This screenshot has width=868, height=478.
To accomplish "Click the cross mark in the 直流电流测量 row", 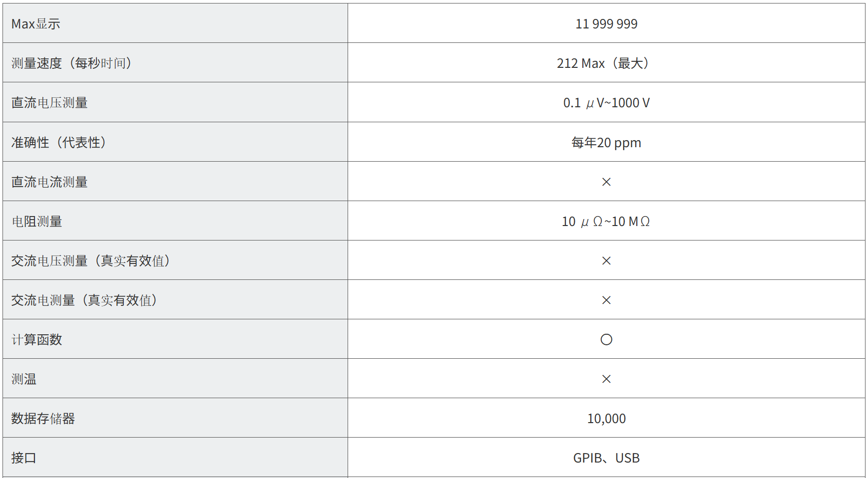I will [x=606, y=182].
